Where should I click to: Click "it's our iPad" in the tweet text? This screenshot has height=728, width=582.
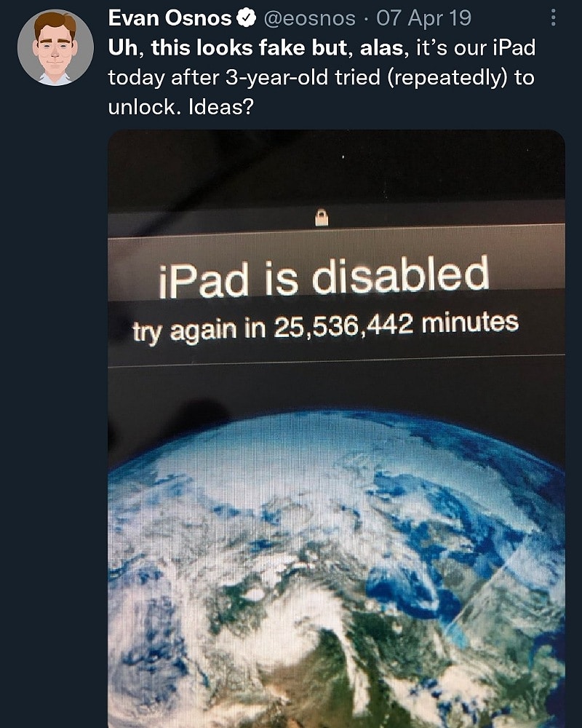(x=476, y=48)
